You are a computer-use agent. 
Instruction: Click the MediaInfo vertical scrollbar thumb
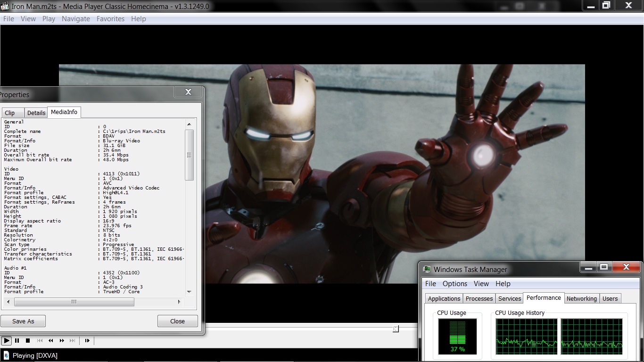[189, 155]
